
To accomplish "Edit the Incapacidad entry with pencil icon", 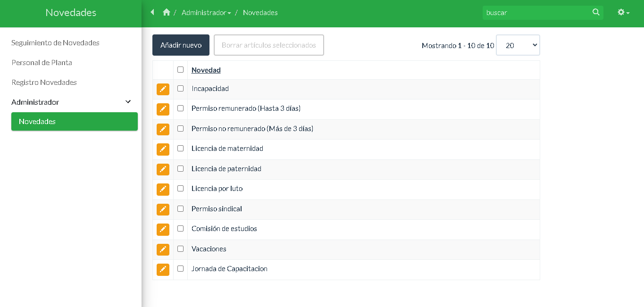I will pyautogui.click(x=163, y=89).
